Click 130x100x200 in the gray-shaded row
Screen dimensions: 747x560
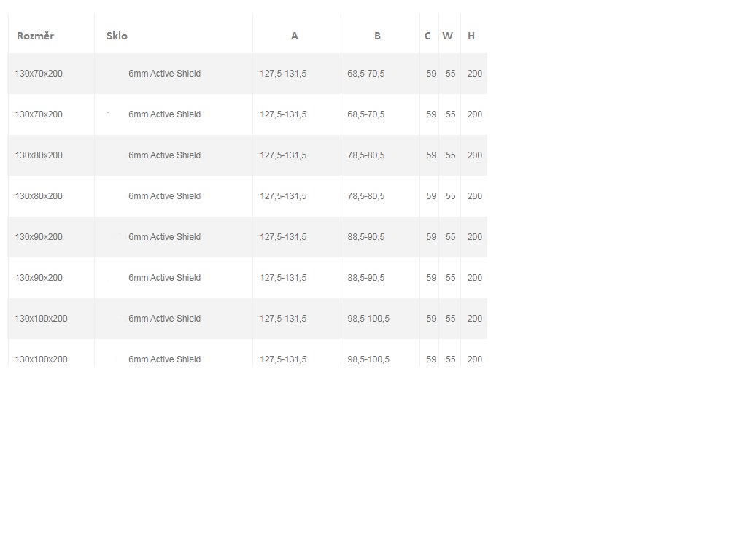(41, 319)
